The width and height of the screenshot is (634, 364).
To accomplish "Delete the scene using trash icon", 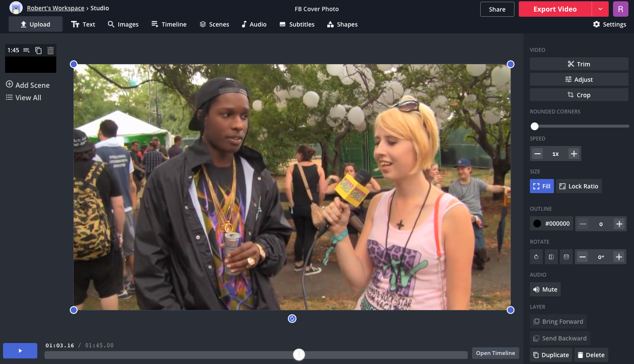I will (51, 51).
